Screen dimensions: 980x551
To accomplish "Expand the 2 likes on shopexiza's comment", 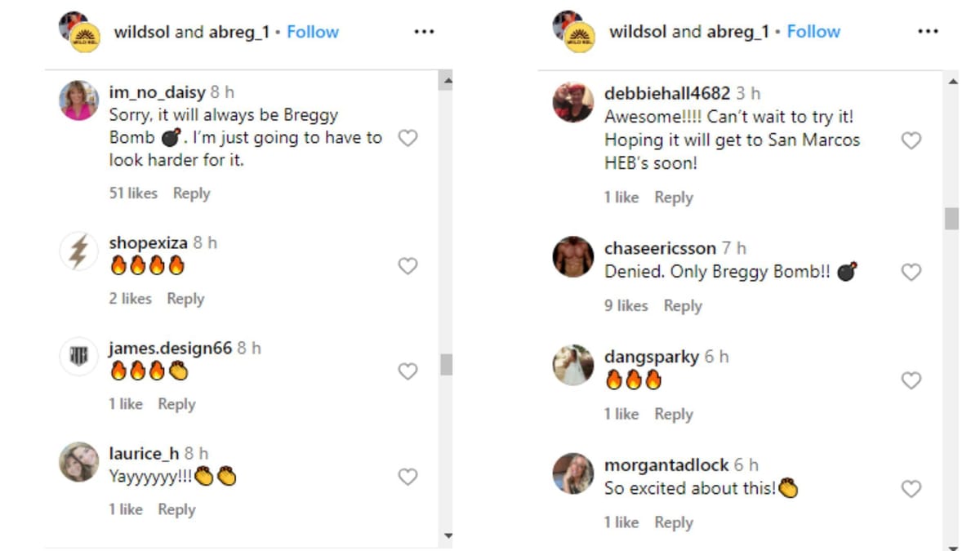I will click(x=129, y=299).
